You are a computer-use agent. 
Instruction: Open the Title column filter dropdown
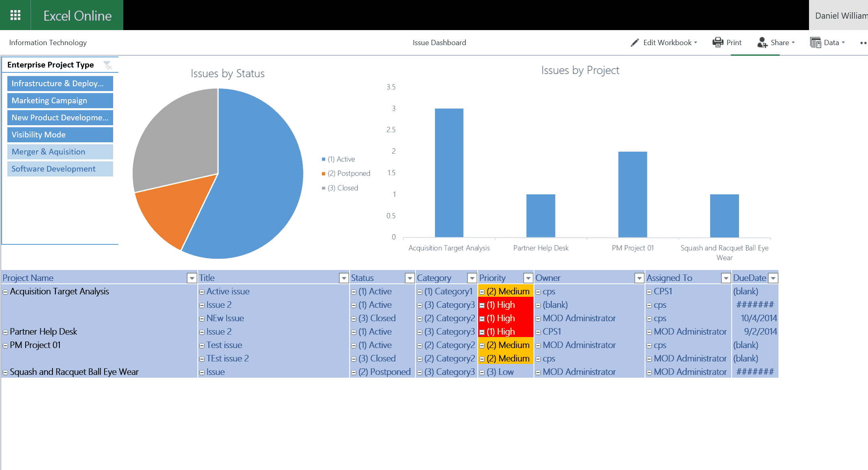point(344,278)
